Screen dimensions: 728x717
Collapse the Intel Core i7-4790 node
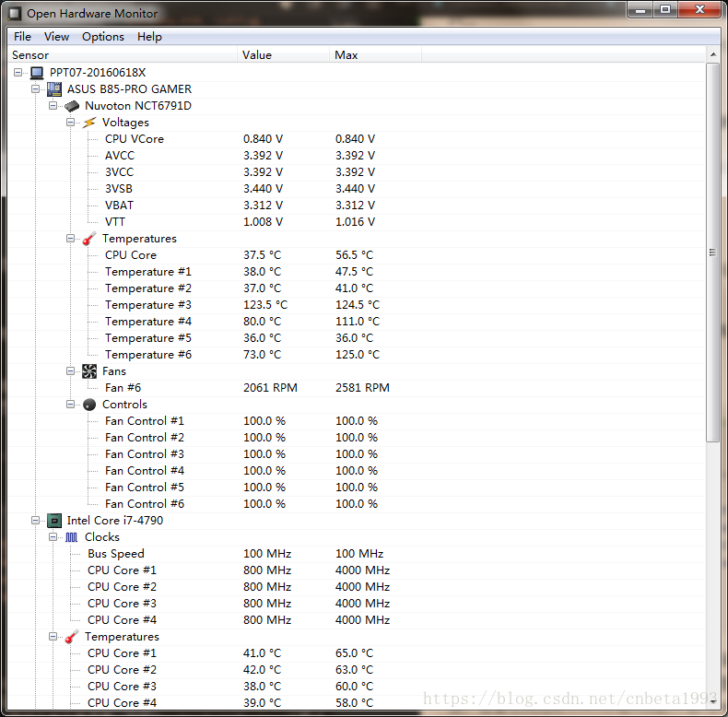click(x=35, y=521)
